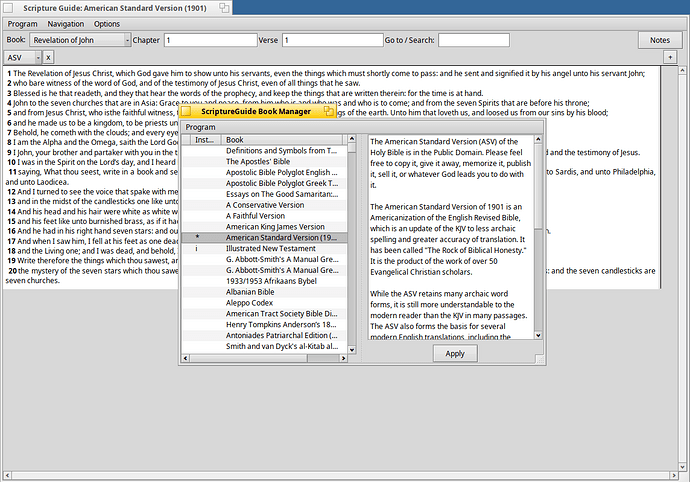Screen dimensions: 690x482
Task: Click the main window restore icon
Action: (x=224, y=8)
